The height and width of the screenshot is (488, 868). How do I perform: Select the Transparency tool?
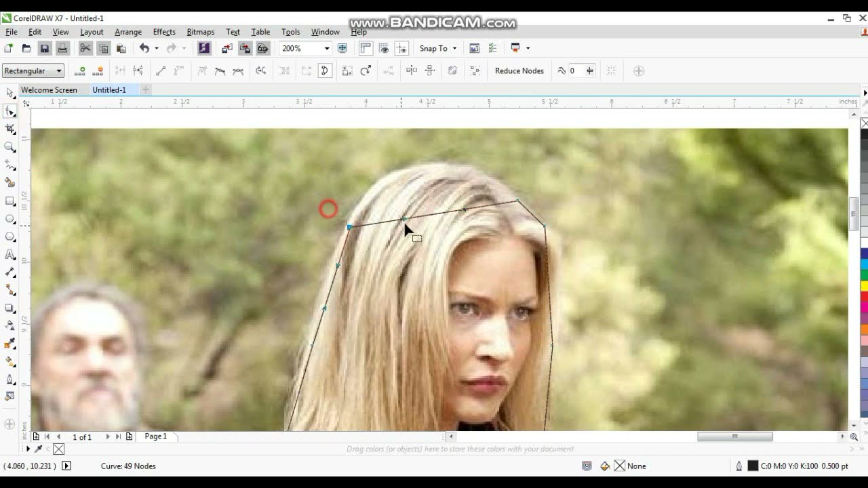click(9, 326)
